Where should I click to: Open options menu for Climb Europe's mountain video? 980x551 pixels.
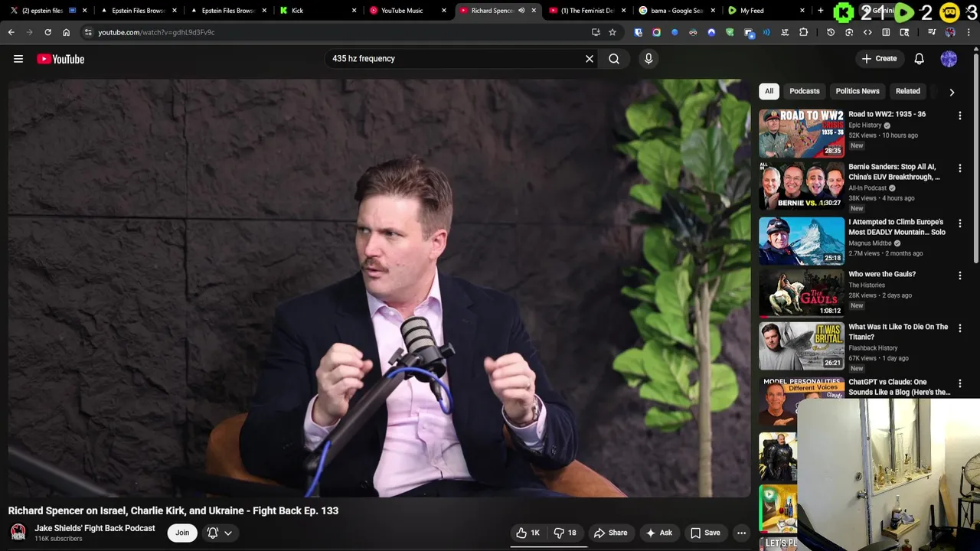tap(959, 223)
